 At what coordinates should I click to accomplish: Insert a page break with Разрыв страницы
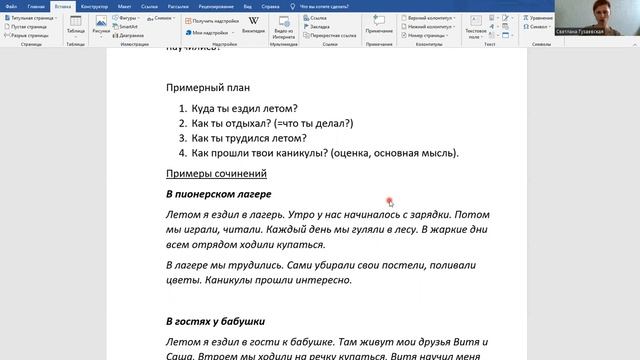[26, 36]
